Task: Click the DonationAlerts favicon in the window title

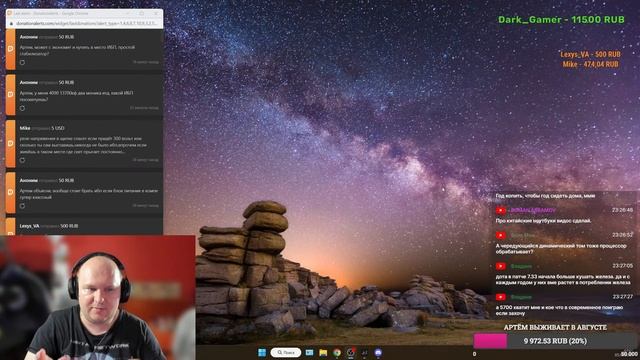Action: (x=9, y=13)
